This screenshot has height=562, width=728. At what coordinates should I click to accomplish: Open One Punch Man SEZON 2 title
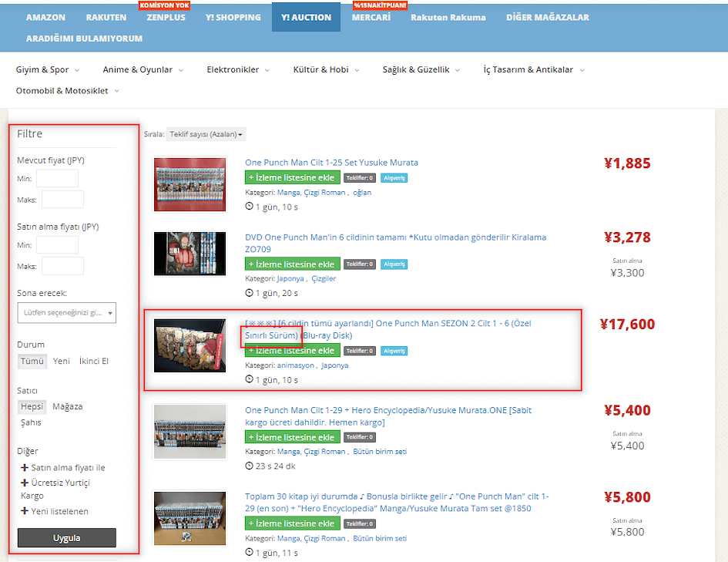pyautogui.click(x=388, y=329)
